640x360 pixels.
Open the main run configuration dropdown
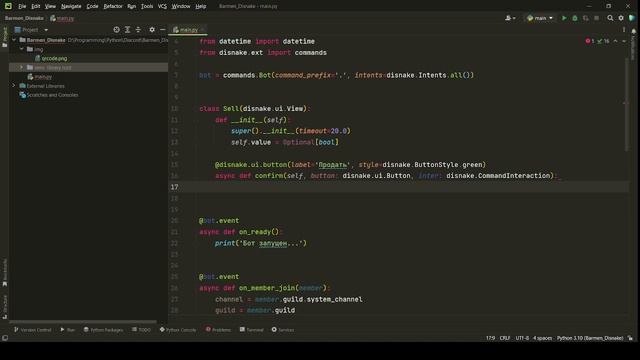click(540, 18)
